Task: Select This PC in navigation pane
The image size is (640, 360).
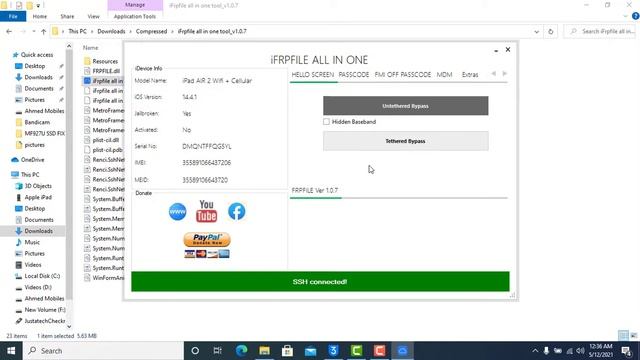Action: [30, 174]
